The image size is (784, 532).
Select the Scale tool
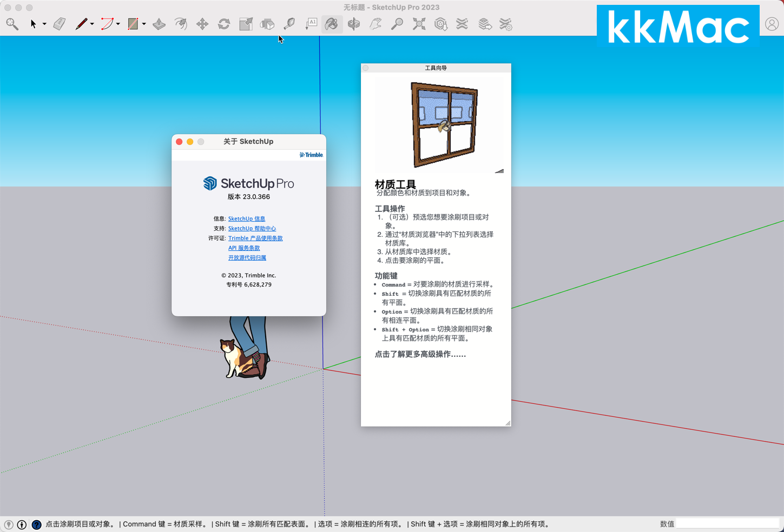(246, 24)
